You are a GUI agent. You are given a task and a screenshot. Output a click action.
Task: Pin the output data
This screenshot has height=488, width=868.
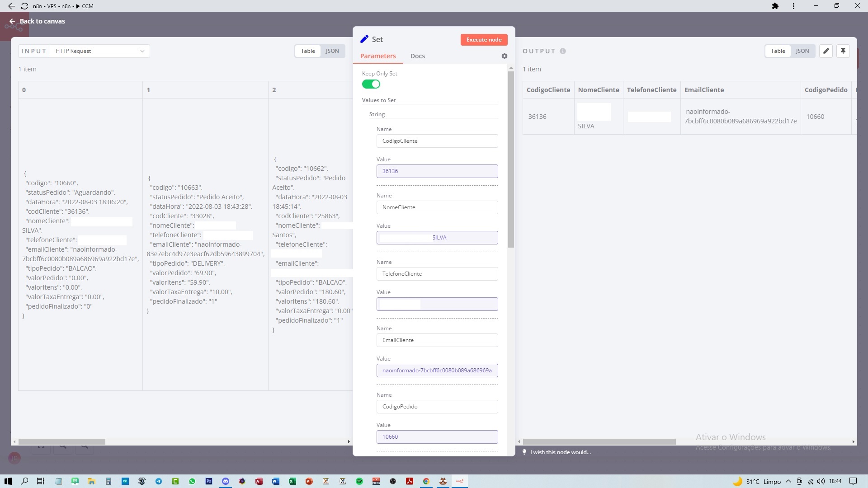pos(843,51)
